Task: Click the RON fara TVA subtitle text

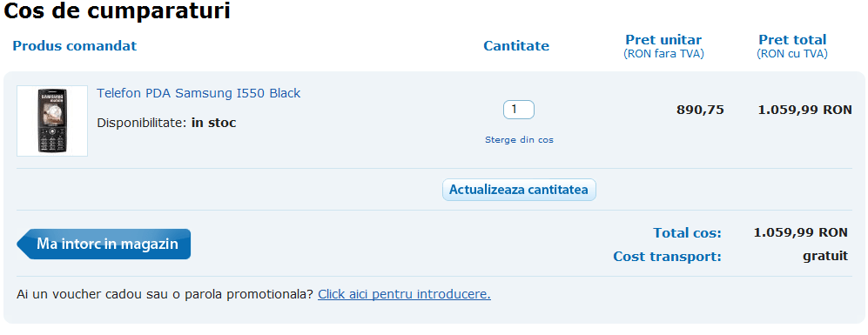Action: point(663,54)
